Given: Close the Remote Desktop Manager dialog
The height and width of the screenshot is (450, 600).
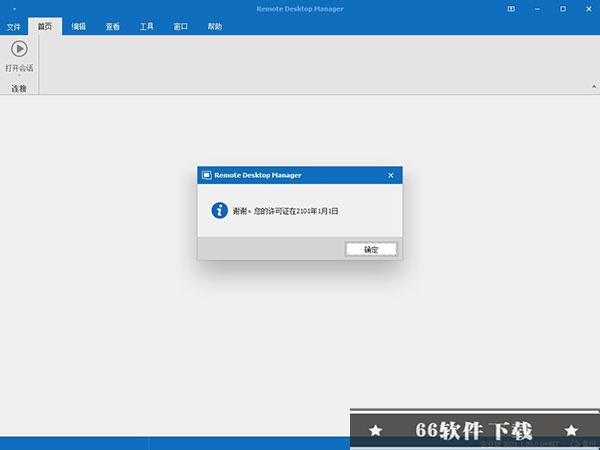Looking at the screenshot, I should (391, 175).
